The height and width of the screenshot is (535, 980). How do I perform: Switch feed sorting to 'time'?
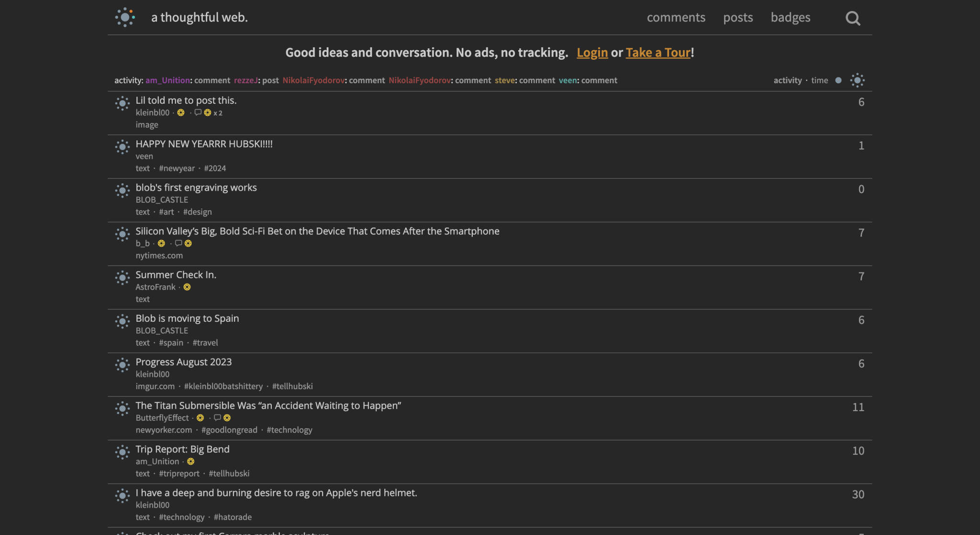point(820,80)
